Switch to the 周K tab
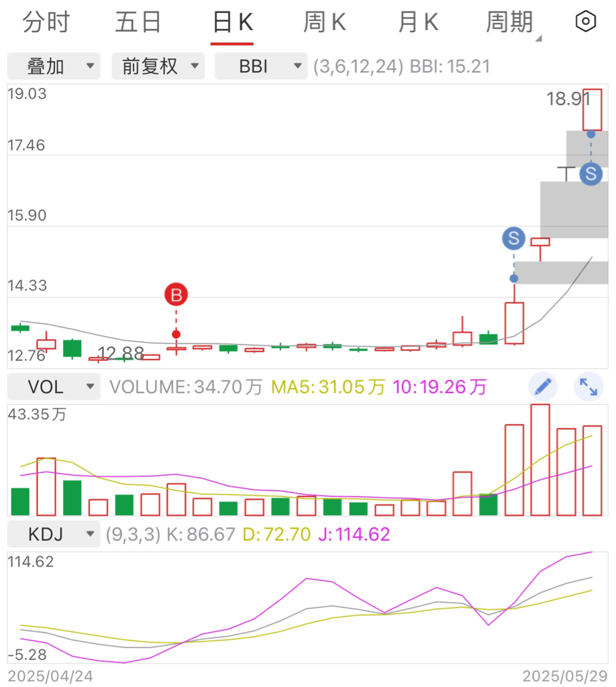This screenshot has height=687, width=616. point(325,22)
